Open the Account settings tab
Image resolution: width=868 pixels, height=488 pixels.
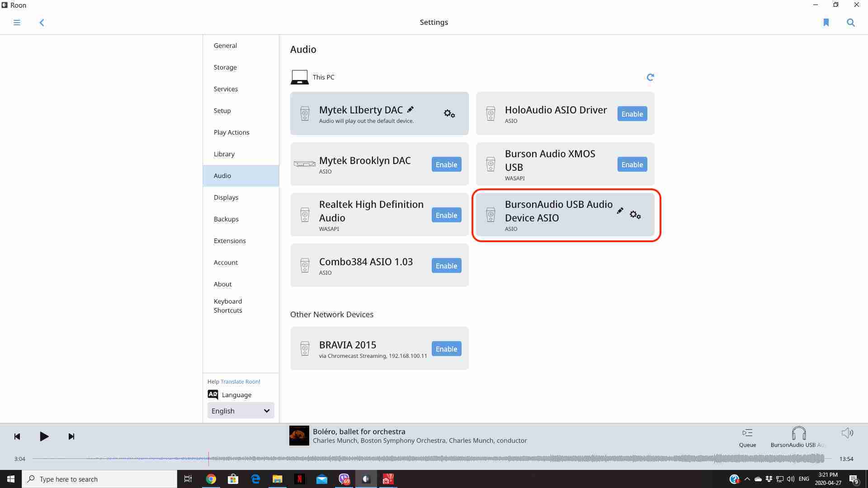tap(241, 263)
